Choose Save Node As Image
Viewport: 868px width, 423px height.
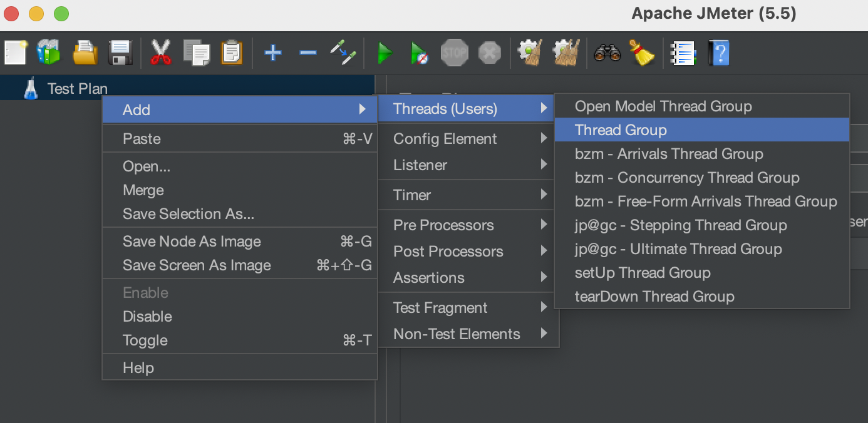(x=240, y=242)
